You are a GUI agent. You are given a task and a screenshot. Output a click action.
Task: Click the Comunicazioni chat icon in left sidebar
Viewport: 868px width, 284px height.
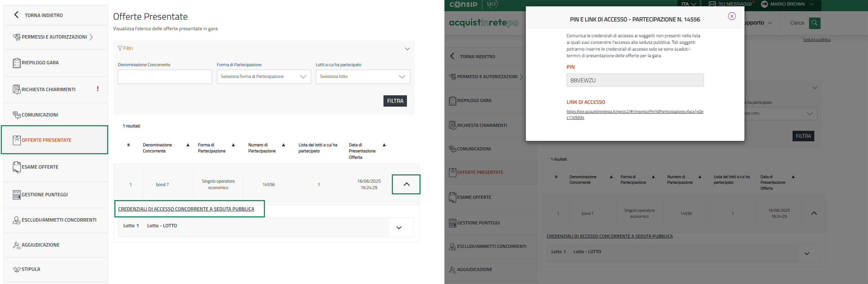tap(17, 115)
